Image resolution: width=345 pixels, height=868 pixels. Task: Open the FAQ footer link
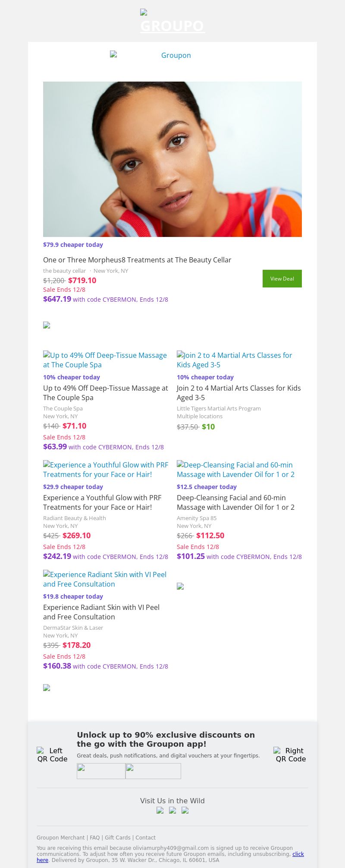pyautogui.click(x=94, y=837)
